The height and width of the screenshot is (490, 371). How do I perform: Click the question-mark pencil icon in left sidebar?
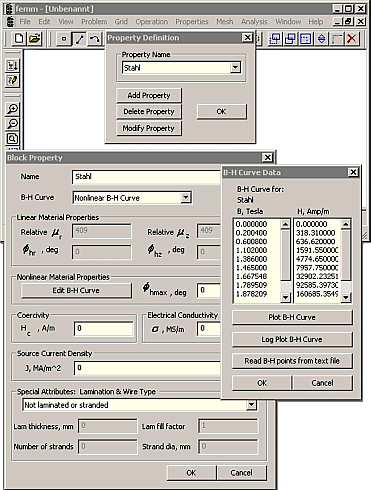click(13, 80)
